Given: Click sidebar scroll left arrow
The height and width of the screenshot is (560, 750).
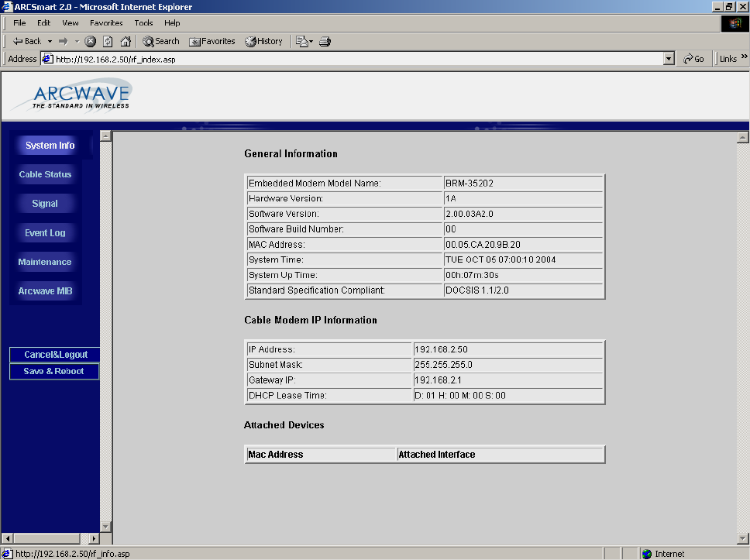Looking at the screenshot, I should pyautogui.click(x=7, y=538).
